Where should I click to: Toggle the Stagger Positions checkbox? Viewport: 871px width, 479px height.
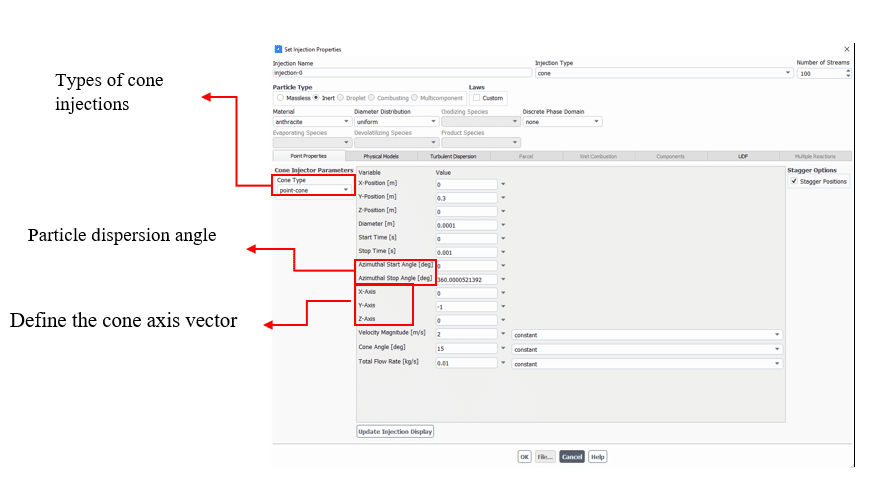click(794, 181)
